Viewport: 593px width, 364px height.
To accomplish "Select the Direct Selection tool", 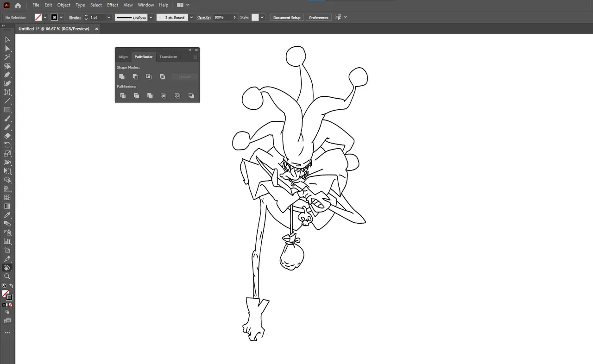I will click(7, 49).
